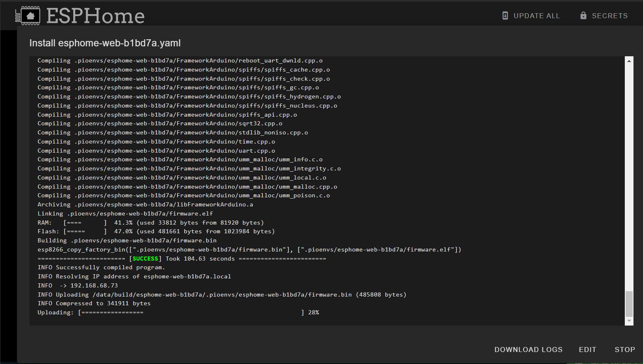The image size is (643, 364).
Task: Click the spiffs_hydrogen.cpp.o compile line
Action: pyautogui.click(x=189, y=97)
